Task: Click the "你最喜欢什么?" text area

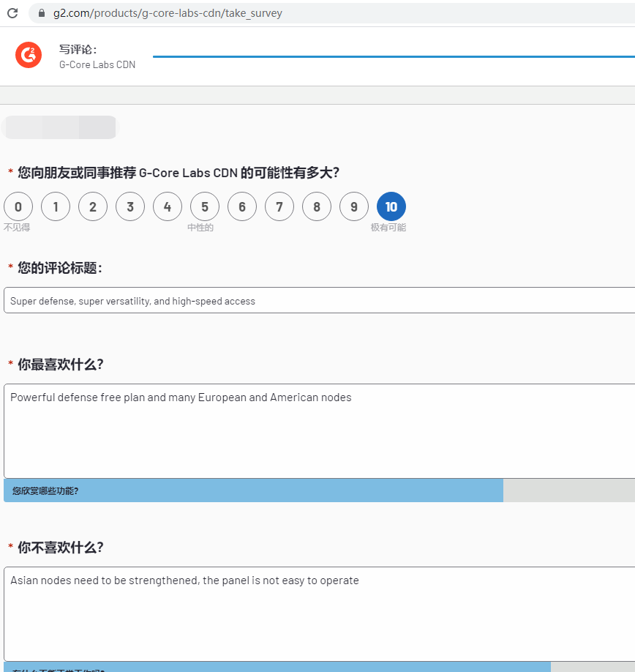Action: click(x=320, y=431)
